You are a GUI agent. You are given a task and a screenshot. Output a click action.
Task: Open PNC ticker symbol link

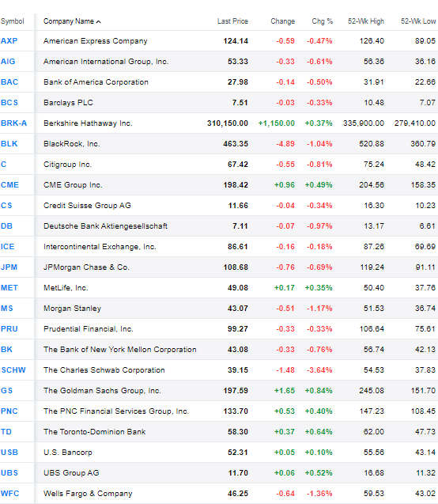point(9,411)
